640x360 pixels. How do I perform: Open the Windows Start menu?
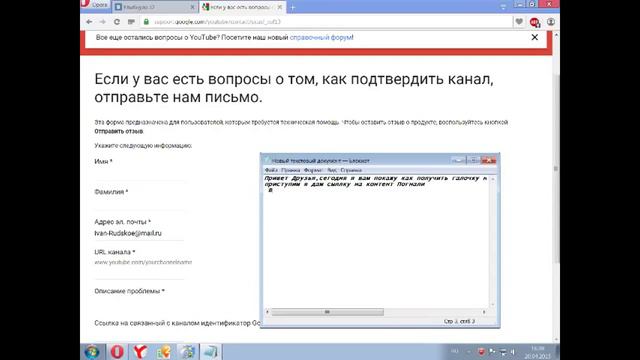point(92,352)
